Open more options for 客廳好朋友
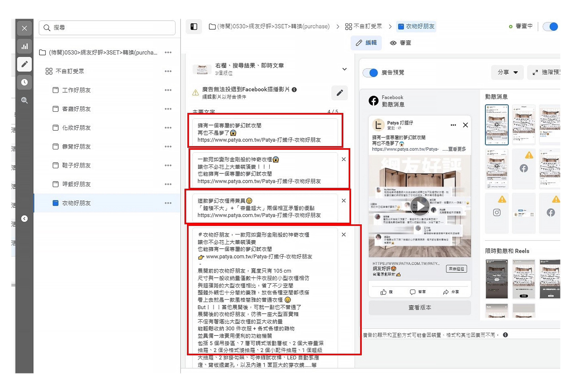The width and height of the screenshot is (587, 392). (168, 109)
